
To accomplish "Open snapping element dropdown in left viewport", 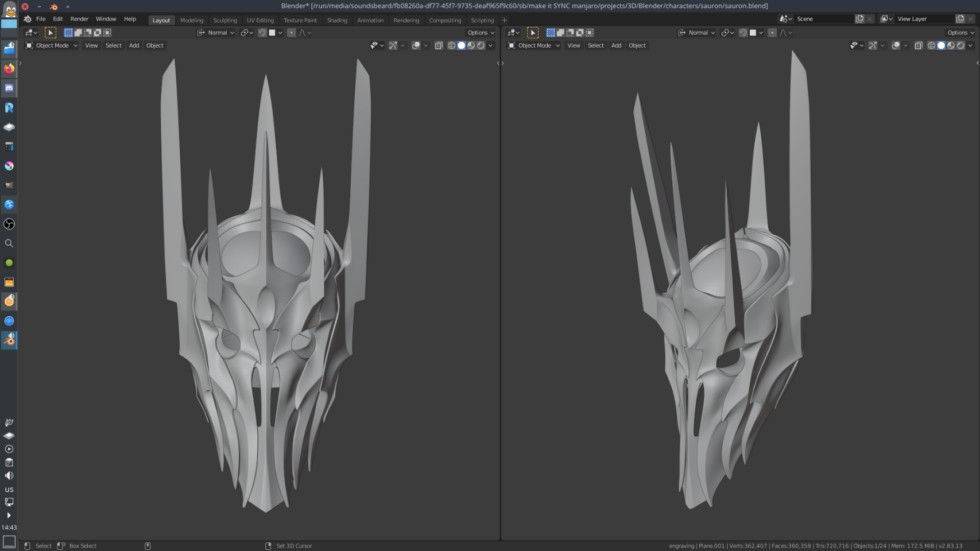I will tap(276, 33).
